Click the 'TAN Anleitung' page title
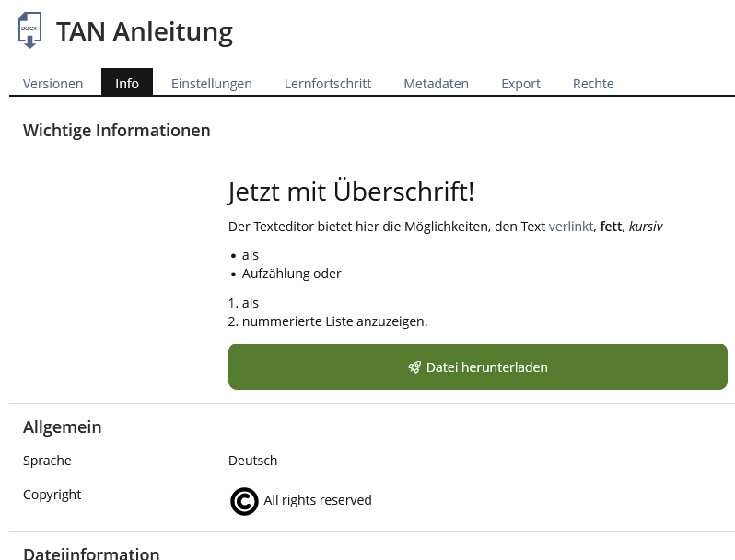The height and width of the screenshot is (560, 735). pyautogui.click(x=145, y=31)
